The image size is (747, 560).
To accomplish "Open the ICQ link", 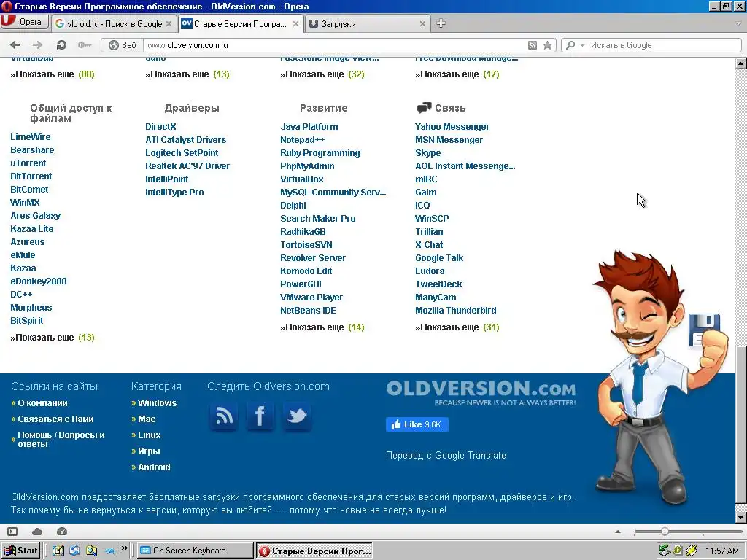I will tap(422, 206).
